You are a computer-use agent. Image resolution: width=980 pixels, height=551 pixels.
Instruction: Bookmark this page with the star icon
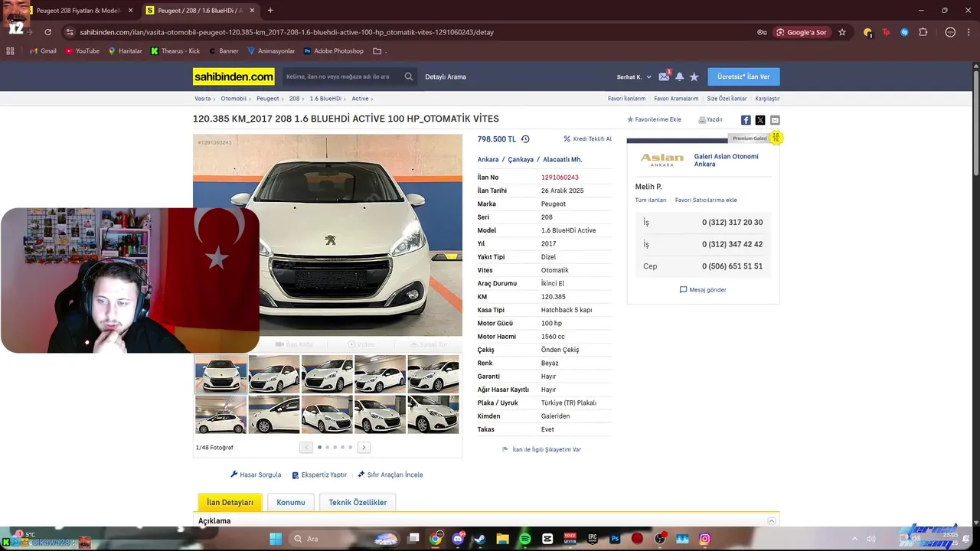842,32
